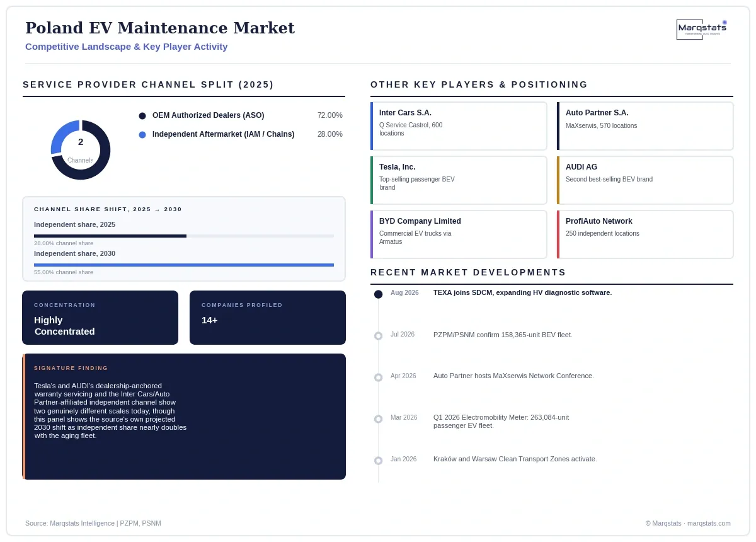Select the ProfiAuto Network card
Image resolution: width=756 pixels, height=542 pixels.
point(645,234)
